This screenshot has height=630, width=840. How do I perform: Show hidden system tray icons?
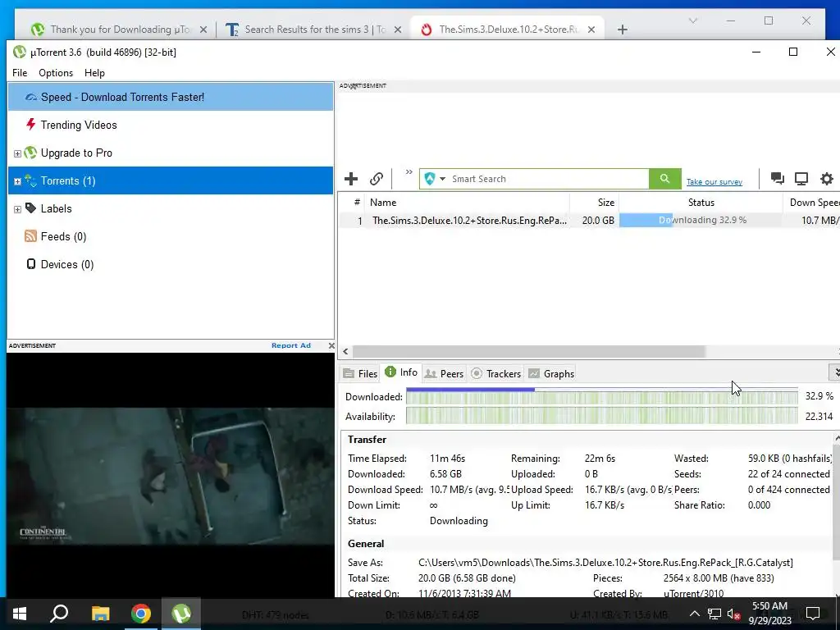(694, 614)
